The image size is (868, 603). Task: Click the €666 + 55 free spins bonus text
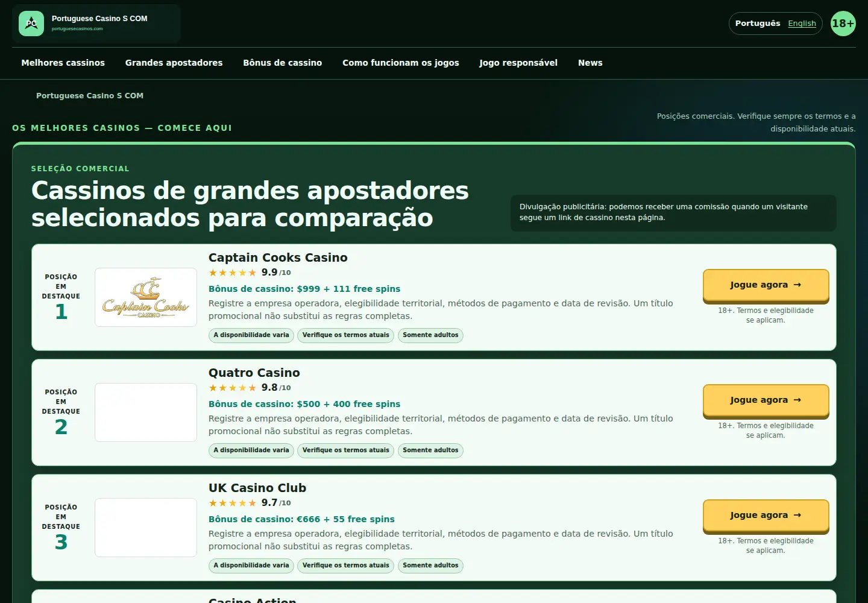(345, 519)
